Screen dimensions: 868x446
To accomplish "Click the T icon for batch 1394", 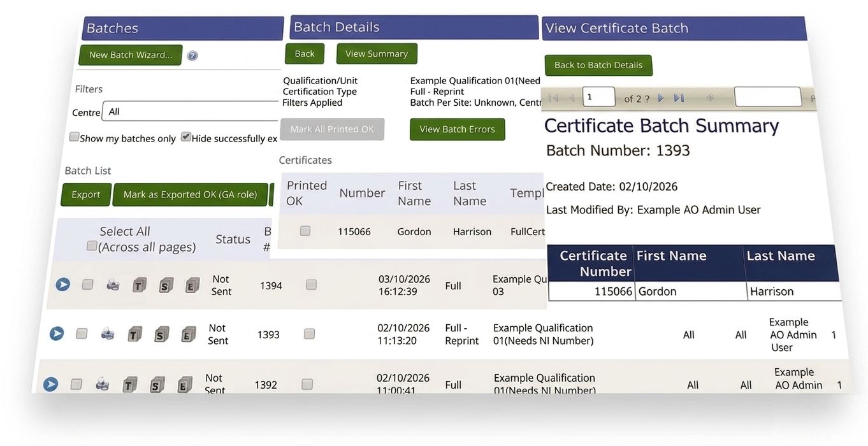I will (x=139, y=285).
